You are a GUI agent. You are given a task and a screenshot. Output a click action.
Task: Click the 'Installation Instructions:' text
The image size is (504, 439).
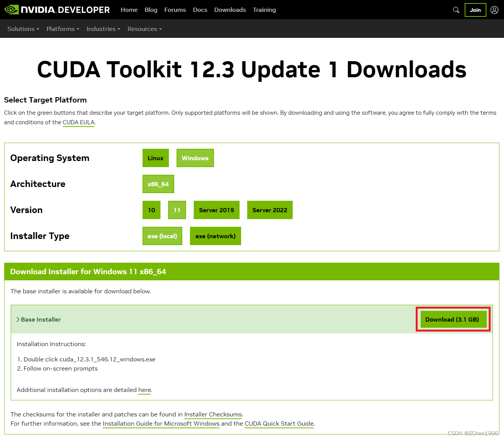[x=51, y=344]
